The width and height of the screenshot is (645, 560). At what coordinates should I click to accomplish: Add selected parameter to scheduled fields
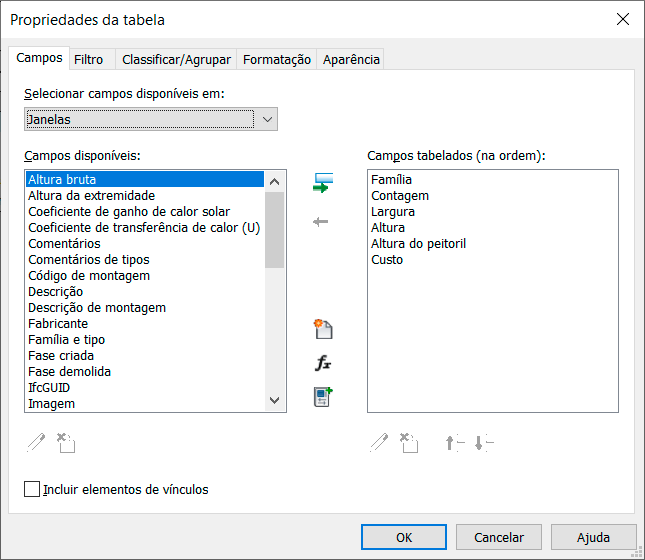click(323, 183)
